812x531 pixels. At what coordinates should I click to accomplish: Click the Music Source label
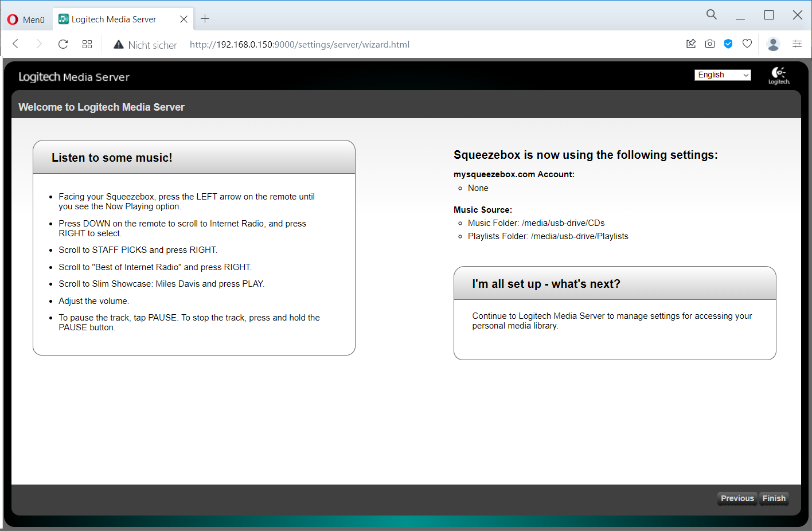pyautogui.click(x=483, y=210)
